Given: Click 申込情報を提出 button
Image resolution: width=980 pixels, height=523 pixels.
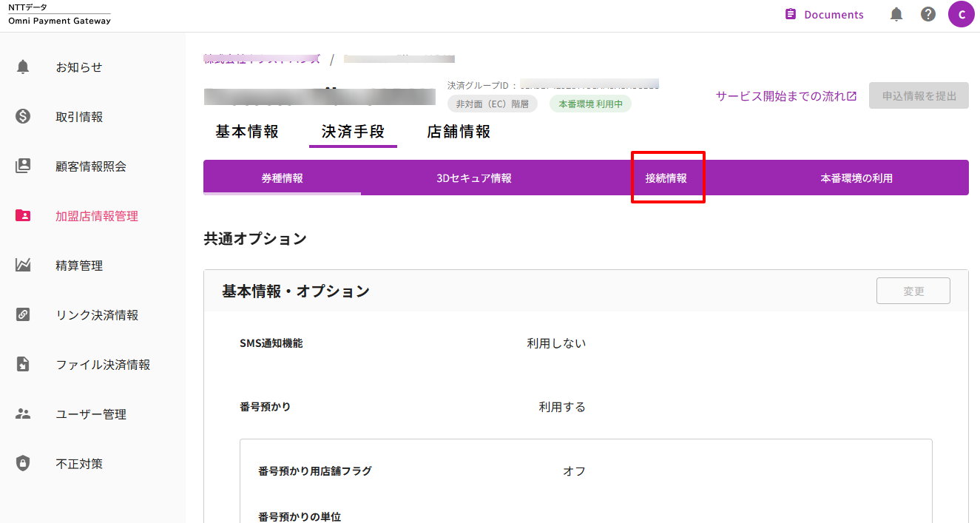Looking at the screenshot, I should (919, 95).
